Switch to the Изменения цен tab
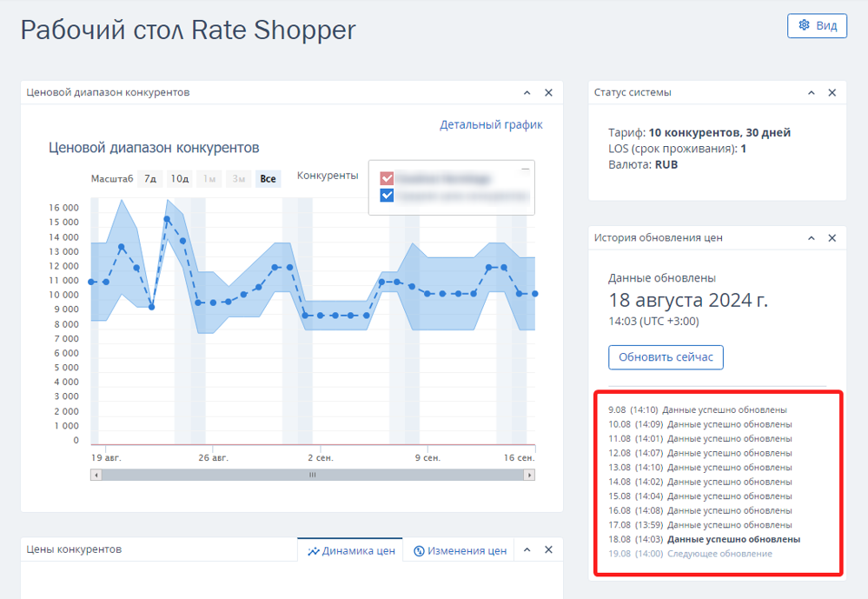868x599 pixels. [460, 551]
